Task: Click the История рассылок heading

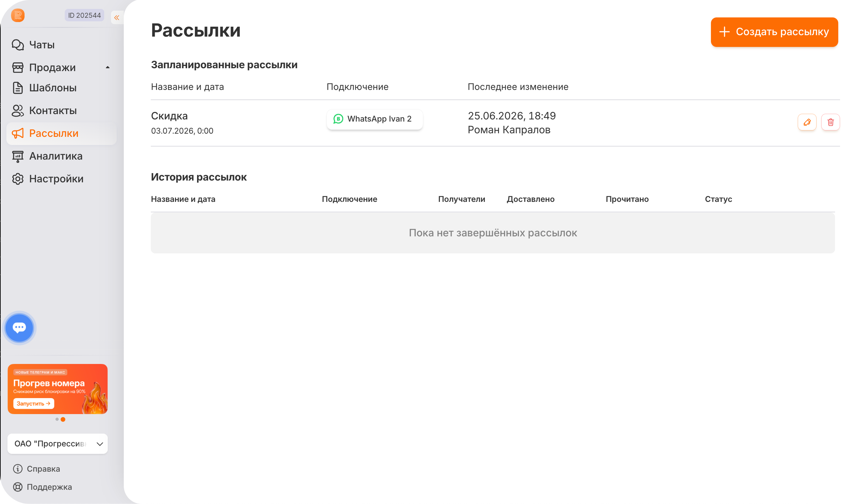Action: tap(199, 177)
